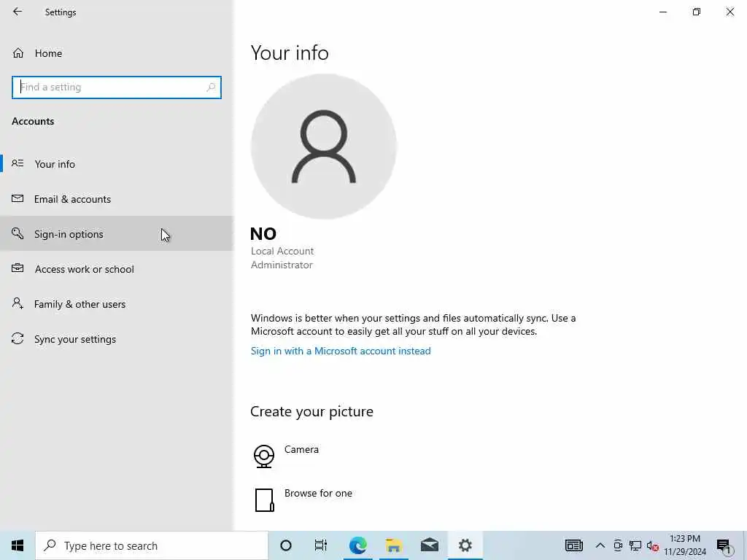Image resolution: width=747 pixels, height=560 pixels.
Task: Click the Sync your settings arrows icon
Action: [x=18, y=338]
